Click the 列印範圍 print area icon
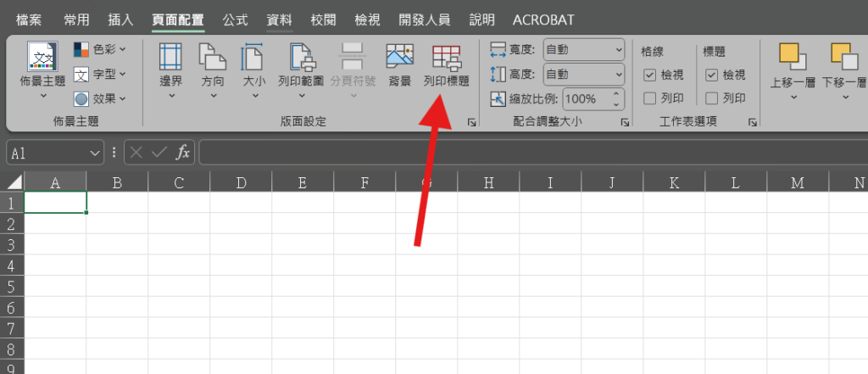 [x=301, y=58]
